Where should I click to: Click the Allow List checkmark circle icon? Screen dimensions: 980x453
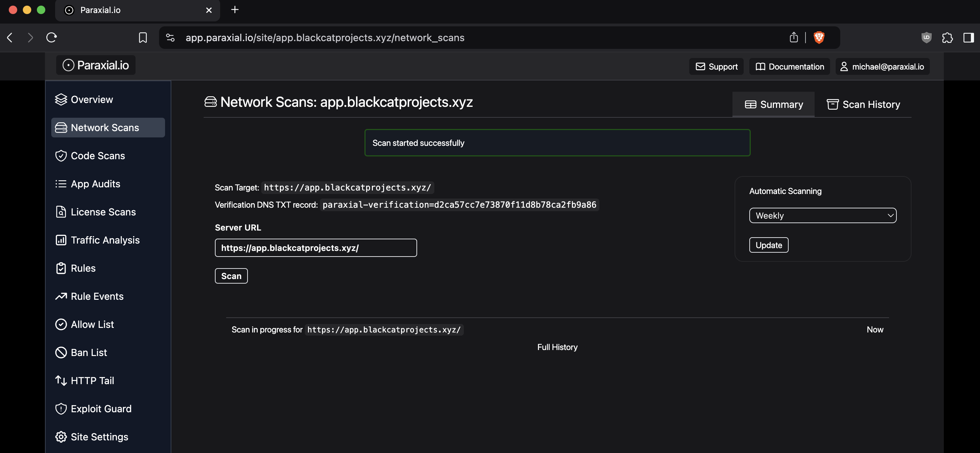click(x=61, y=324)
